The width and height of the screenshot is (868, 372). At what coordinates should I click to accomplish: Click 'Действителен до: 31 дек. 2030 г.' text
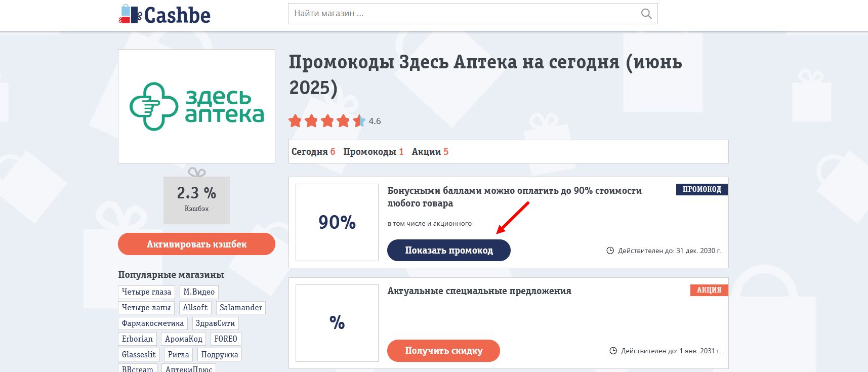670,251
